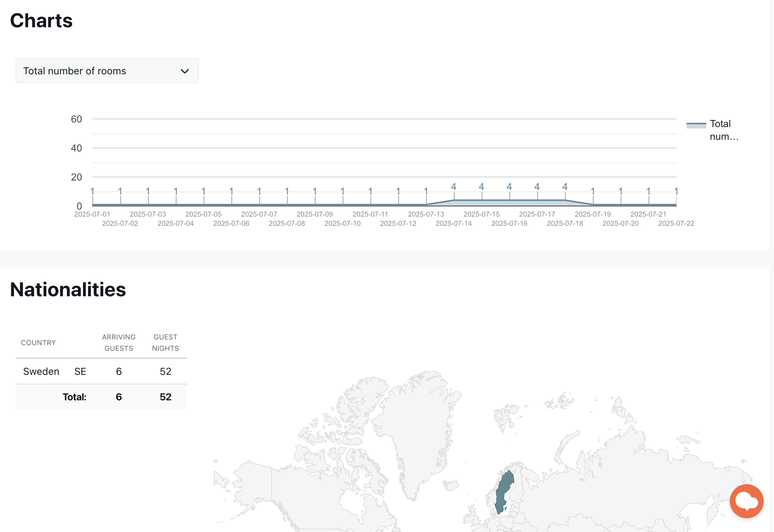Click the 2025-07-14 data point labeled 4
Image resolution: width=774 pixels, height=532 pixels.
pos(454,200)
